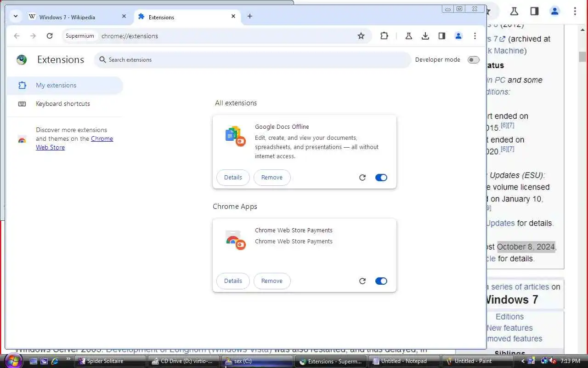Click the Supermium site info chip
The width and height of the screenshot is (588, 368).
(80, 36)
